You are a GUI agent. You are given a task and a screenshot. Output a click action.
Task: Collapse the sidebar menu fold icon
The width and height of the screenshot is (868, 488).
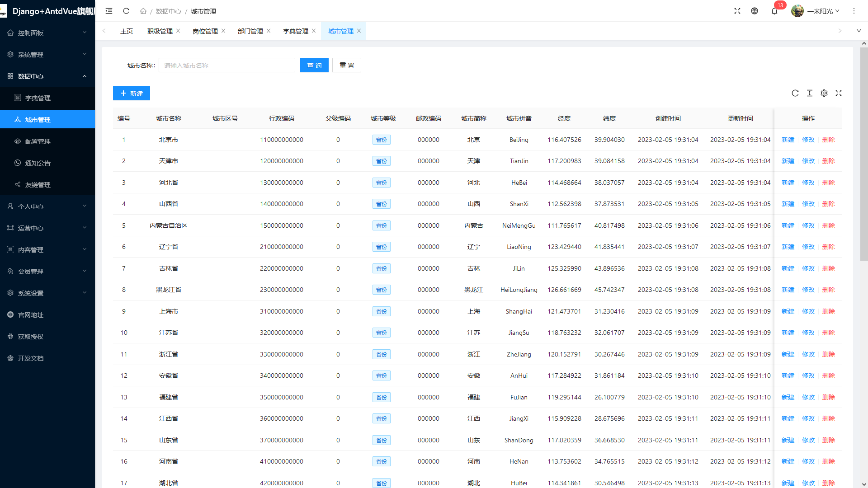109,11
